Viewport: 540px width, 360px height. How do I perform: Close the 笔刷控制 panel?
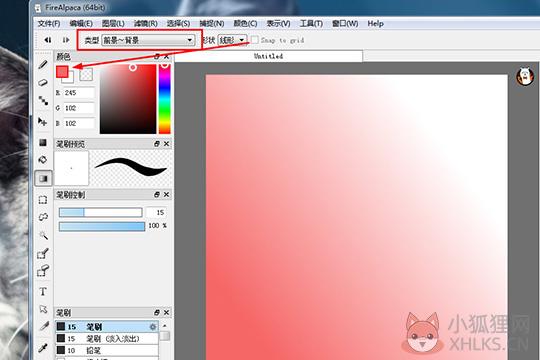(167, 195)
